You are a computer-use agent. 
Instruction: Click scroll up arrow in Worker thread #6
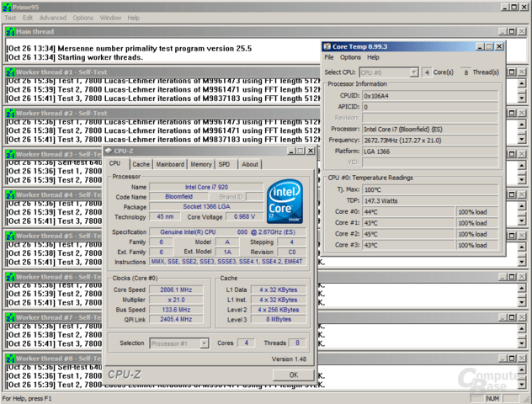click(x=522, y=288)
